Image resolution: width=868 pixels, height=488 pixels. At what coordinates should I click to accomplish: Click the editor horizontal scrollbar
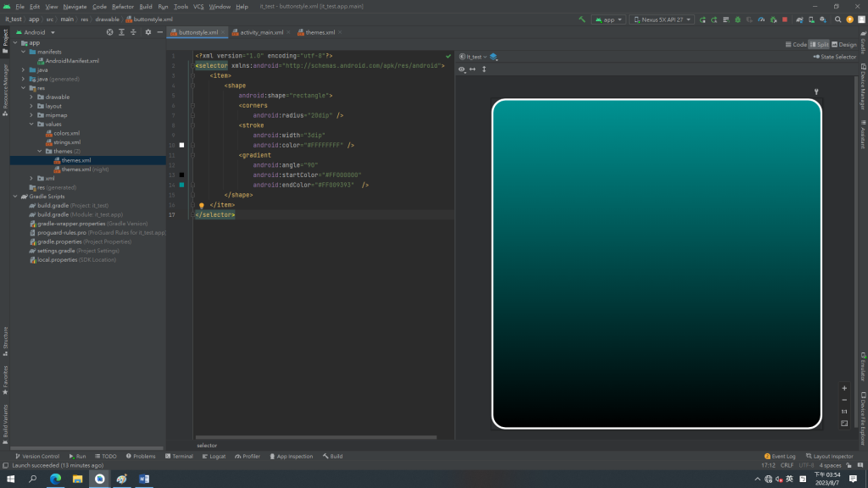tap(316, 437)
